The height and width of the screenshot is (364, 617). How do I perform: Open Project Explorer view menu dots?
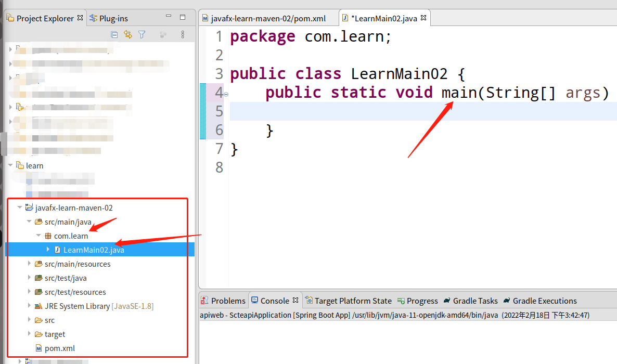(183, 35)
